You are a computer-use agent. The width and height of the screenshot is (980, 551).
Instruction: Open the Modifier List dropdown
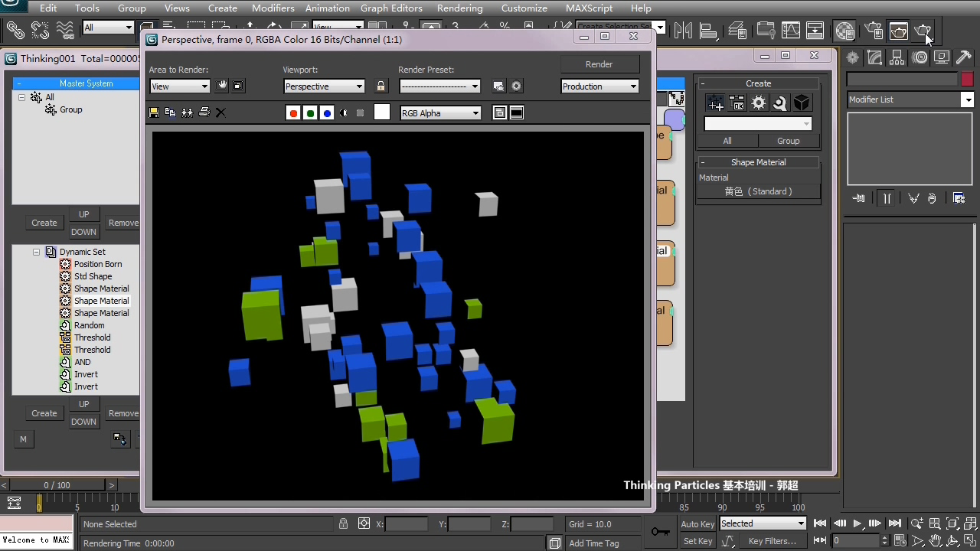(x=910, y=99)
